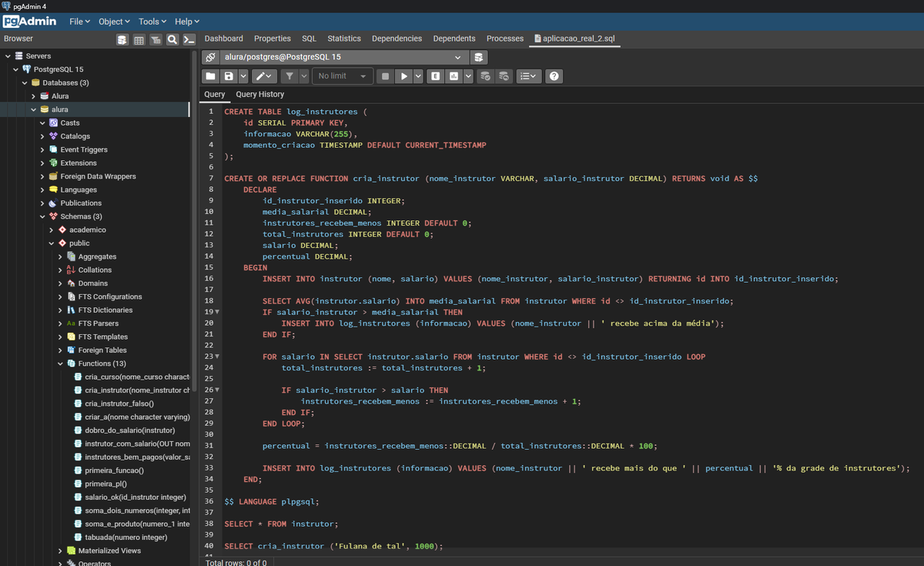Viewport: 924px width, 566px height.
Task: Switch to the Query History tab
Action: click(259, 94)
